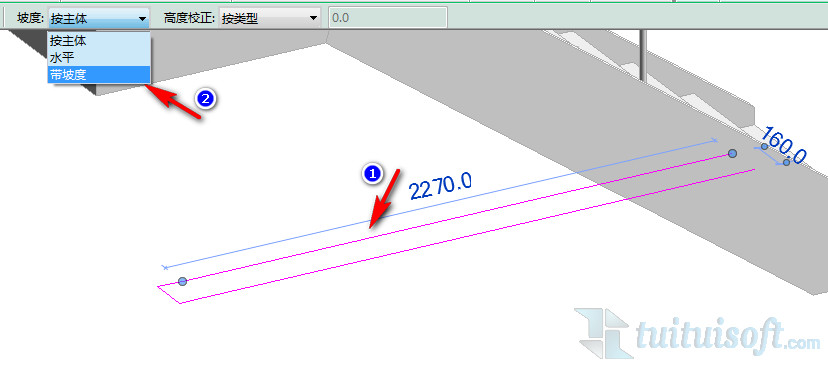Select the right endpoint grip near the stair
The height and width of the screenshot is (365, 828).
(732, 153)
